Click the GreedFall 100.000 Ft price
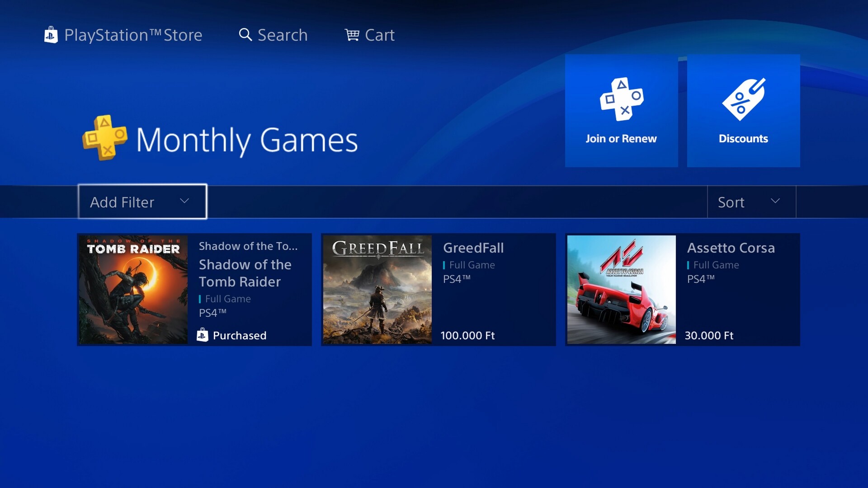The image size is (868, 488). [467, 335]
